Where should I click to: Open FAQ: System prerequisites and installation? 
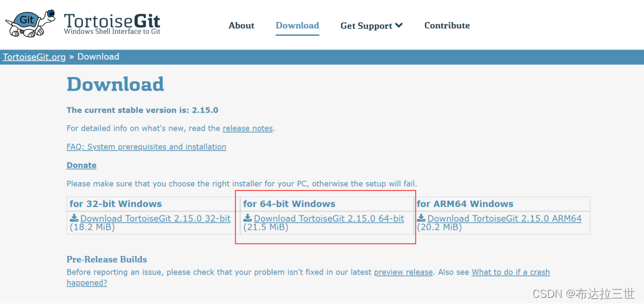tap(146, 147)
